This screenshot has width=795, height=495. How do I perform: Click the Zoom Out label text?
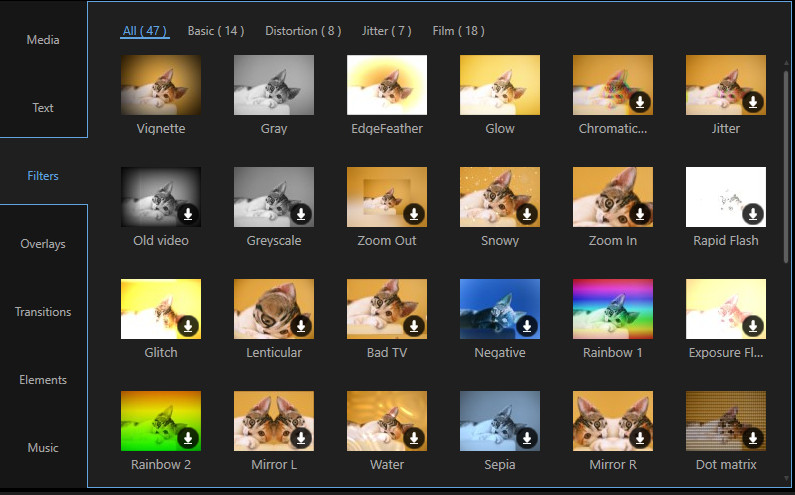[387, 240]
